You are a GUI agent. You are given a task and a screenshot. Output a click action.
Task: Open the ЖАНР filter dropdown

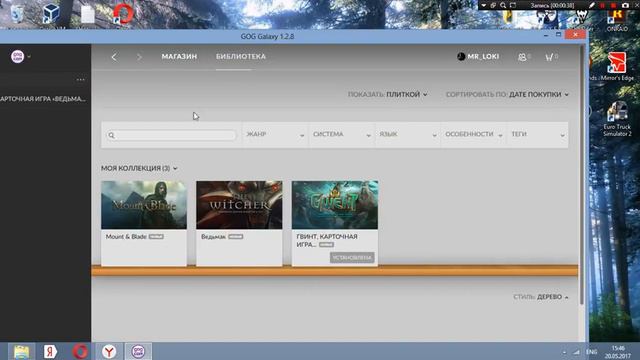click(x=275, y=134)
